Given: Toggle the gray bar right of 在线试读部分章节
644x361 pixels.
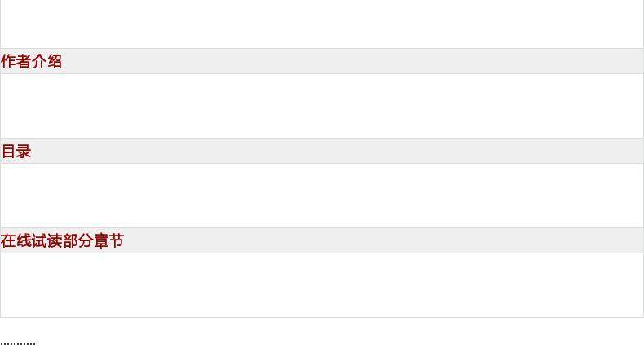Looking at the screenshot, I should [x=383, y=241].
